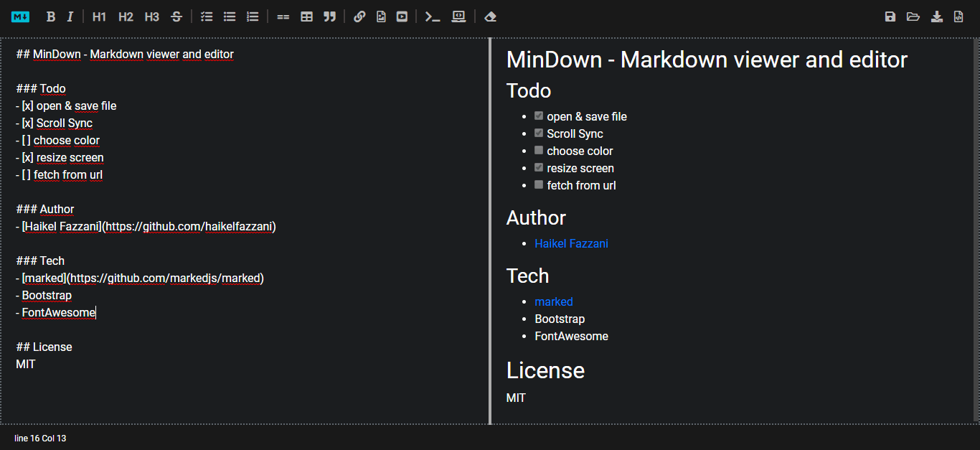The width and height of the screenshot is (980, 450).
Task: Insert an H1 heading
Action: coord(99,17)
